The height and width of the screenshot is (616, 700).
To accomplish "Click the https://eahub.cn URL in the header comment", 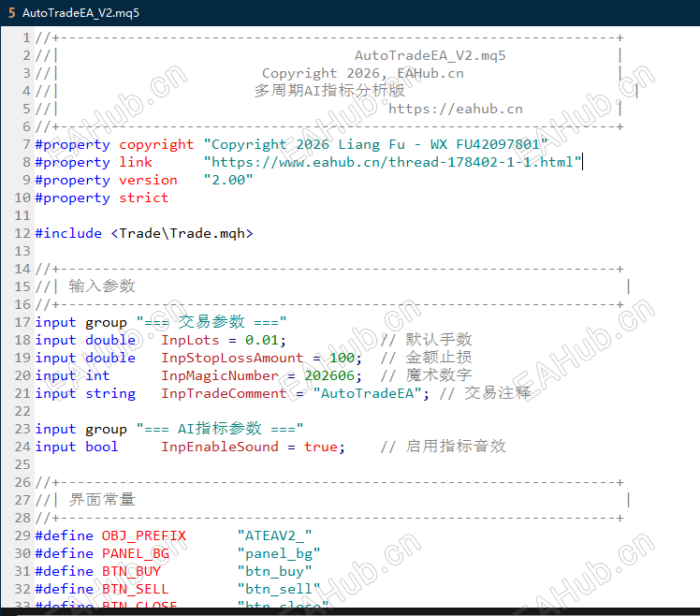I will pyautogui.click(x=456, y=109).
